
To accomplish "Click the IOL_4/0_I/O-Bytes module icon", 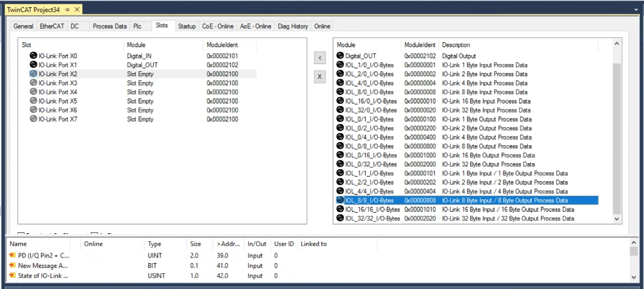I will tap(340, 83).
